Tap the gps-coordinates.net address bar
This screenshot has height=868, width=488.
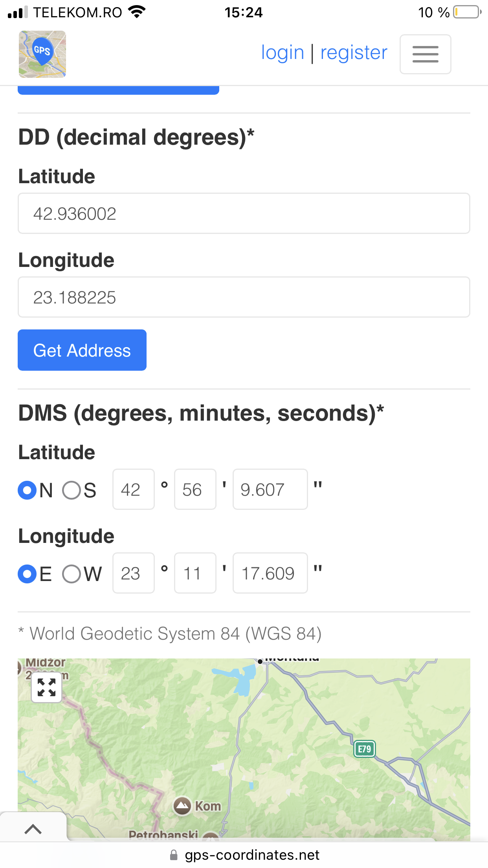(x=251, y=855)
